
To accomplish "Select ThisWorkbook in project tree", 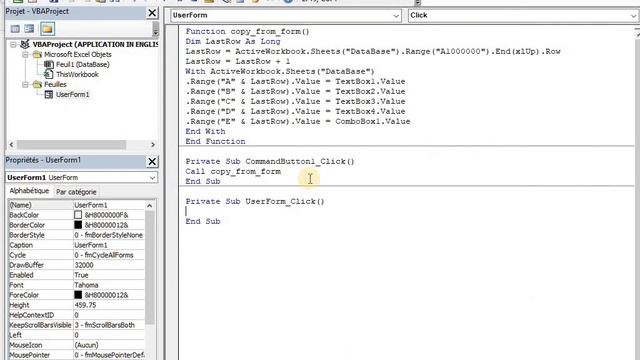I will click(77, 74).
